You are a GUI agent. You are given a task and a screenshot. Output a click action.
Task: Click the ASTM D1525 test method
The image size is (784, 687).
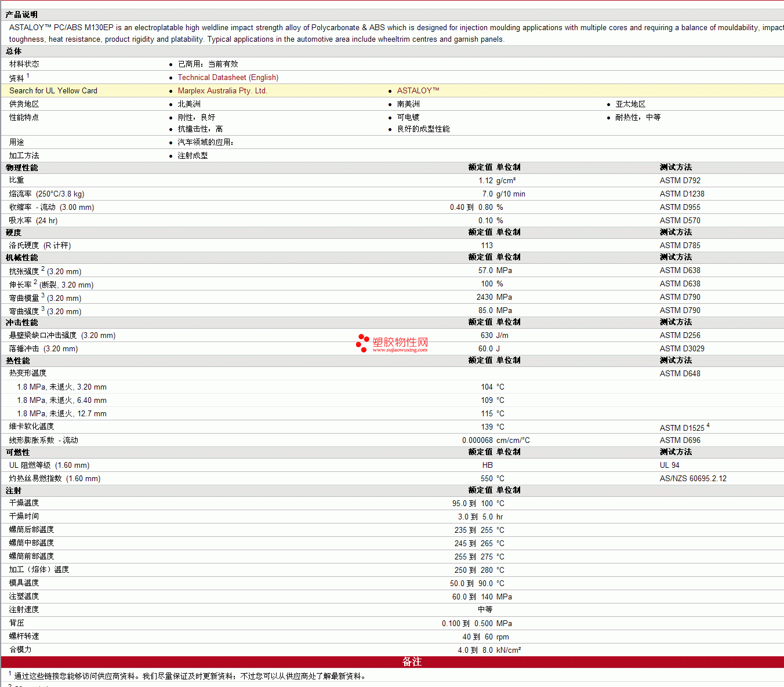(682, 428)
